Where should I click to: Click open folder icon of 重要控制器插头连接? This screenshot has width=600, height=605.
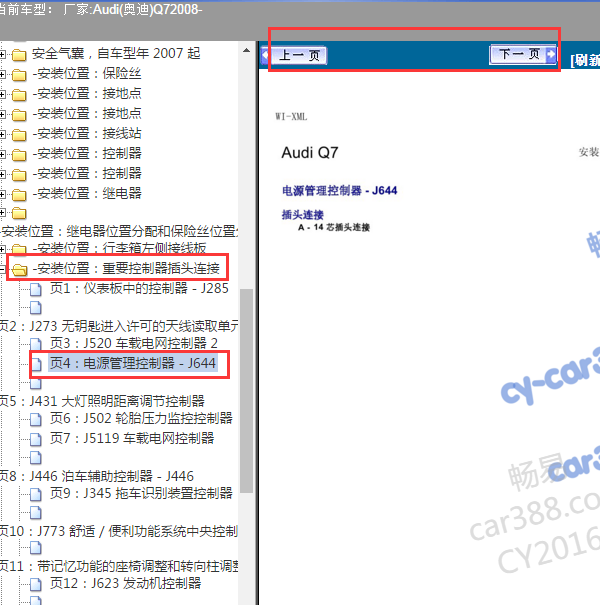19,269
